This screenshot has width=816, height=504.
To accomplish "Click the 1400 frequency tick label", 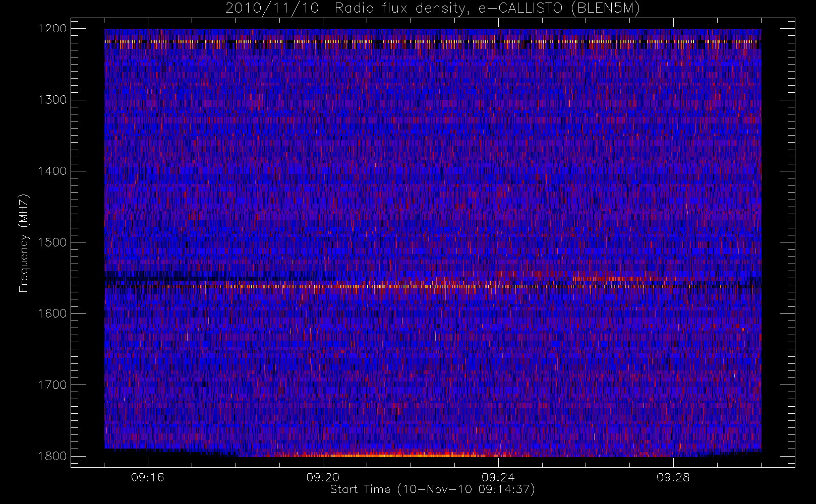I will 52,171.
